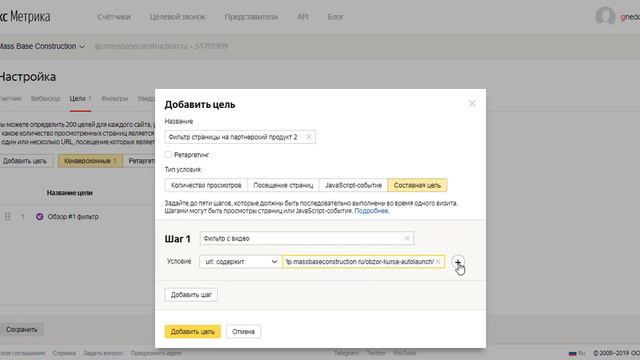Image resolution: width=640 pixels, height=360 pixels.
Task: Select the Количество просмотров condition type
Action: [206, 185]
